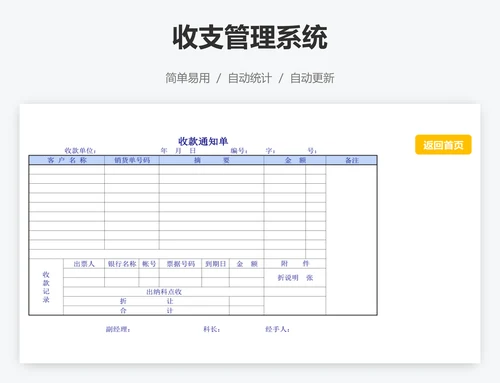Click the 收支管理系统 main heading
This screenshot has width=500, height=383.
[250, 37]
